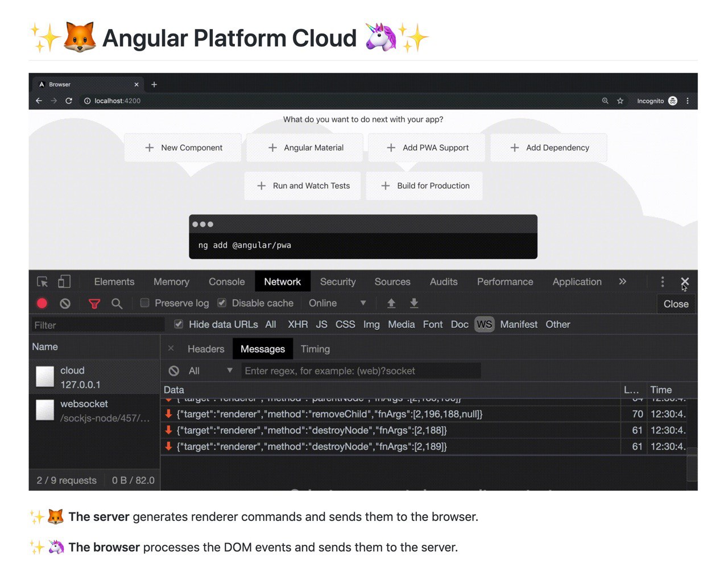Screen dimensions: 728x567
Task: Filter requests by Manifest
Action: 519,324
